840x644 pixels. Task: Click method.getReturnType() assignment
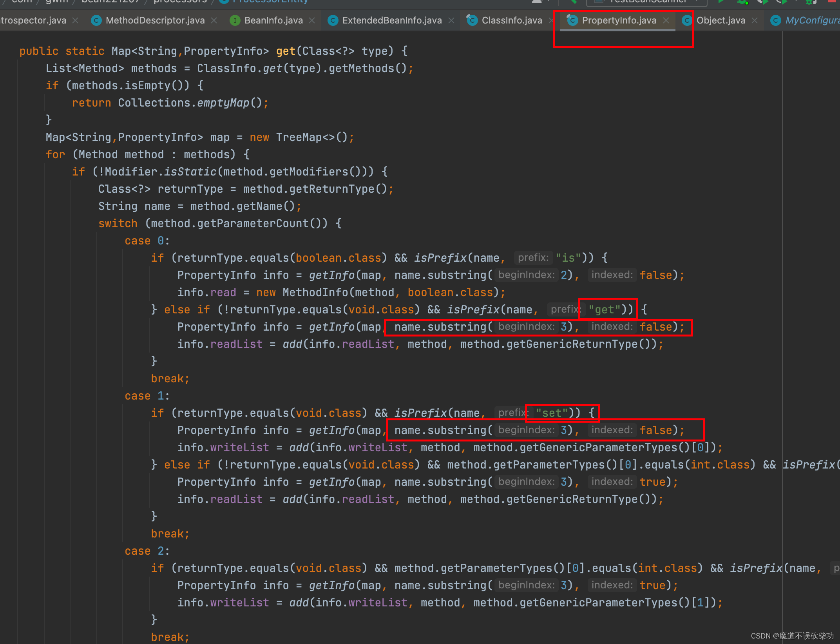(x=246, y=189)
